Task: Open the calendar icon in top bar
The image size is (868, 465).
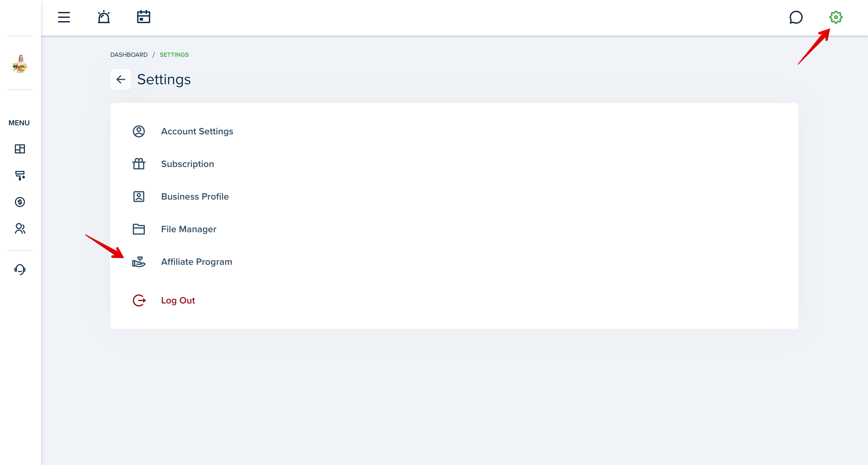Action: point(144,17)
